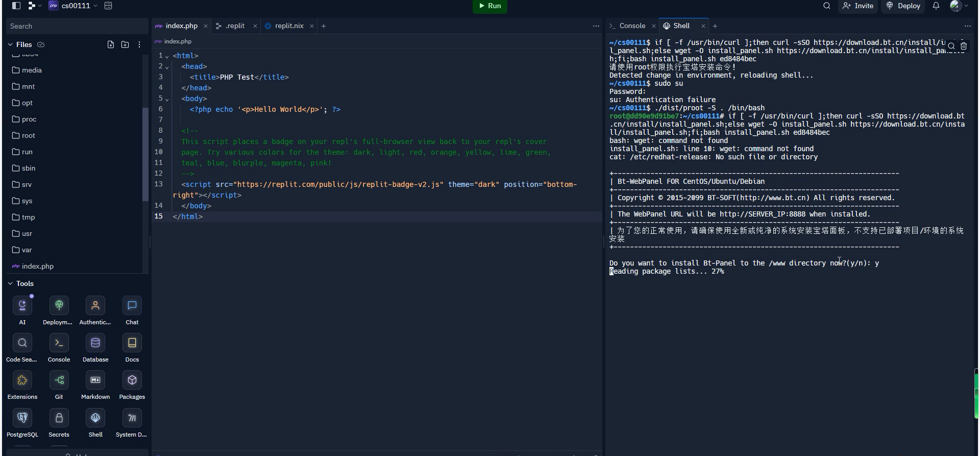Viewport: 980px width, 456px height.
Task: Click the new file icon
Action: click(x=111, y=45)
